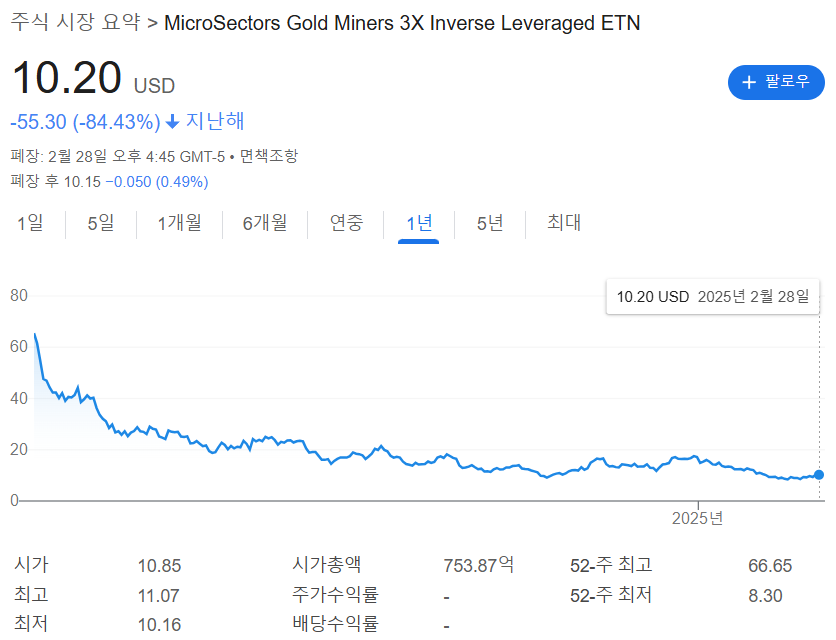Click the 주가수익률 label
The width and height of the screenshot is (836, 640).
pyautogui.click(x=335, y=595)
